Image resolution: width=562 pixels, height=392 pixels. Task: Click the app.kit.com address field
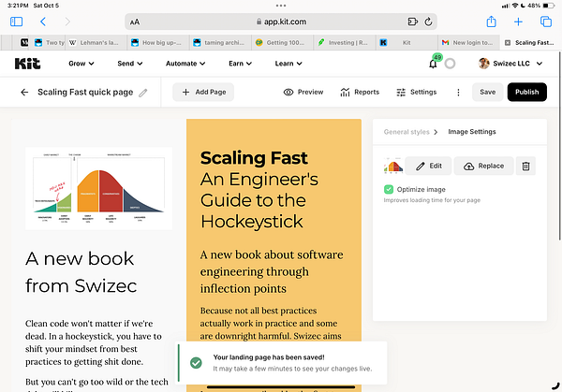281,22
